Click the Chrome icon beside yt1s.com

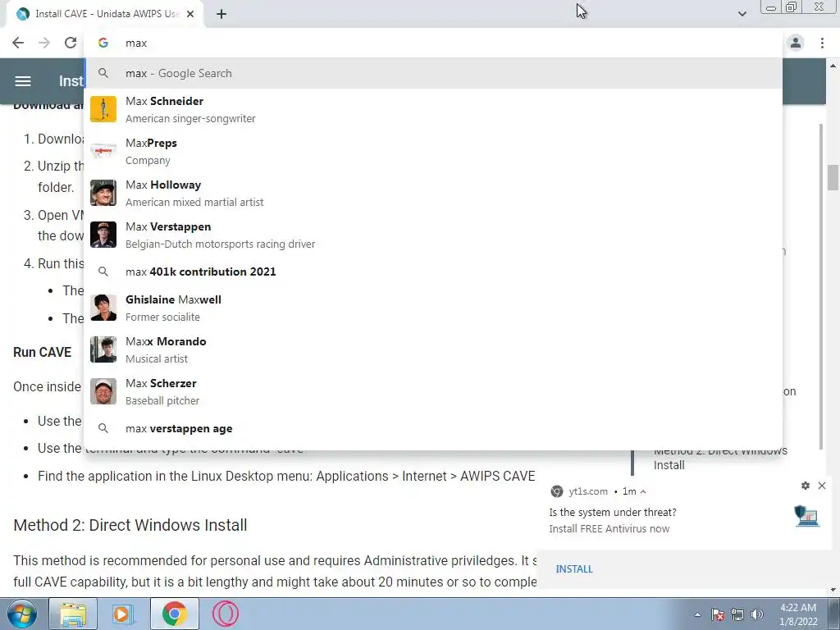click(557, 491)
